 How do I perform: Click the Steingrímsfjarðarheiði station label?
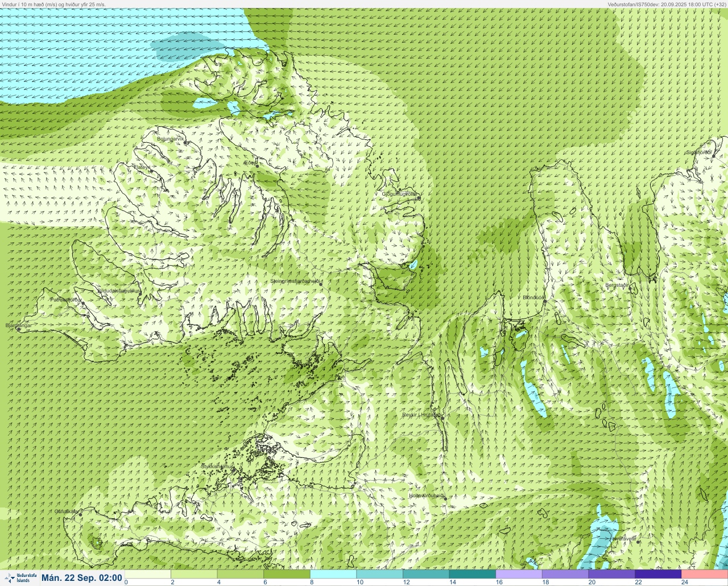296,281
